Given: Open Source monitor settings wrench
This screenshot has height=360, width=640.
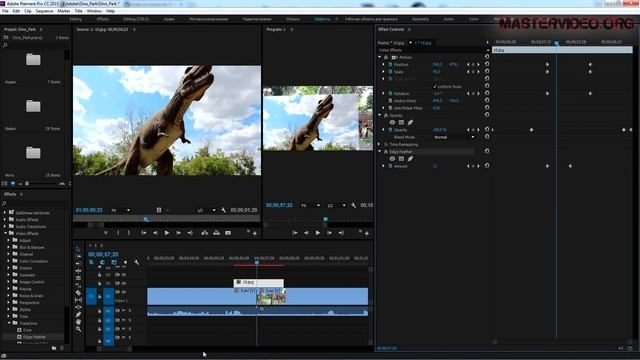Looking at the screenshot, I should 224,210.
